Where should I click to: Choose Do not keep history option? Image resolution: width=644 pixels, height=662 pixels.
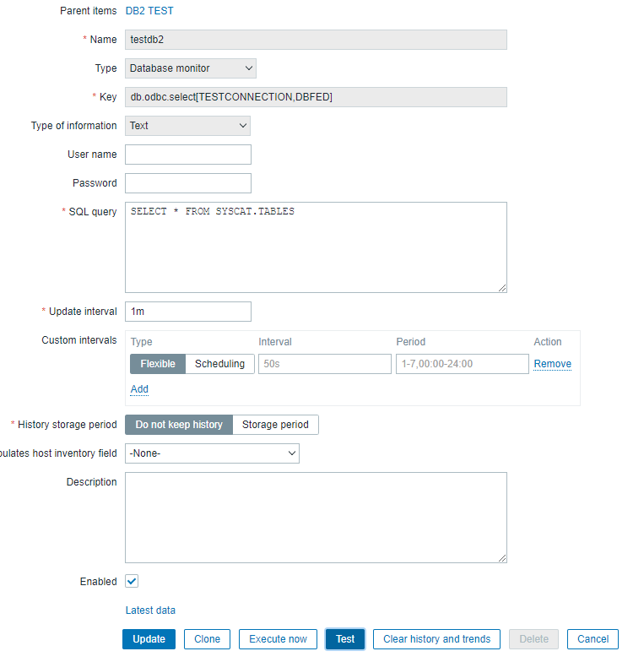click(179, 425)
